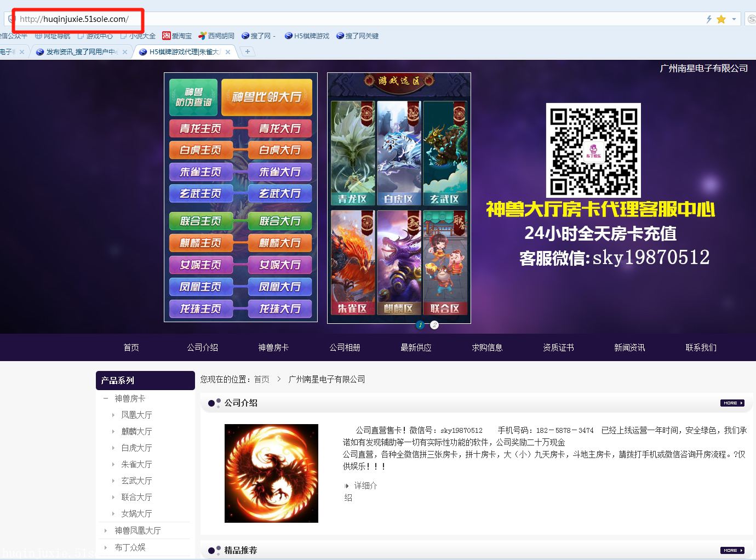Click MORE button in 精品推荐 section
Screen dimensions: 756x560
(732, 550)
